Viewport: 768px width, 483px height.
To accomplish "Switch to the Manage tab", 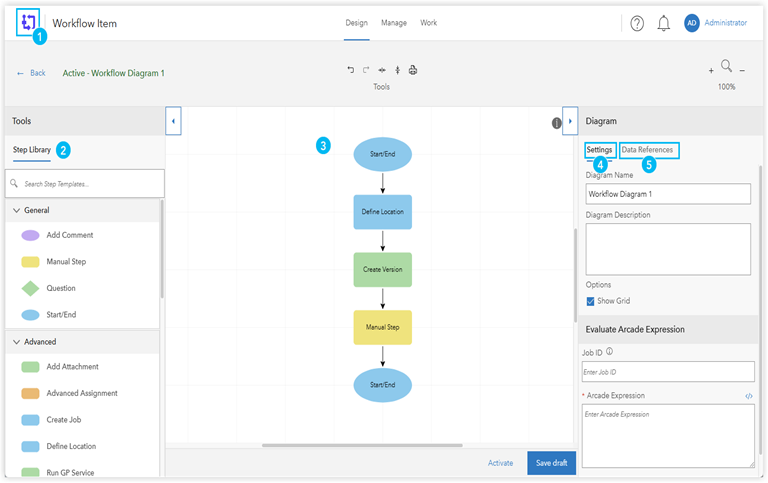I will (x=393, y=22).
